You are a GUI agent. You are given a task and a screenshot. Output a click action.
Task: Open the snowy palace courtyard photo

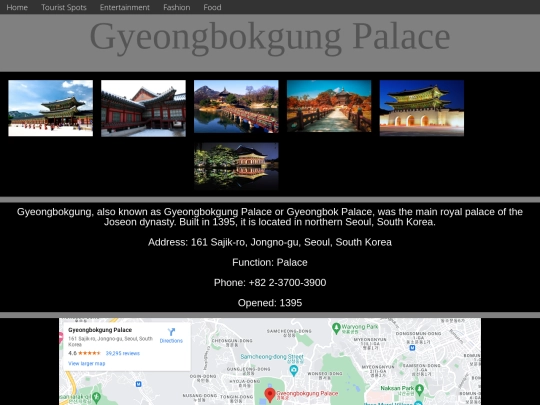[51, 108]
